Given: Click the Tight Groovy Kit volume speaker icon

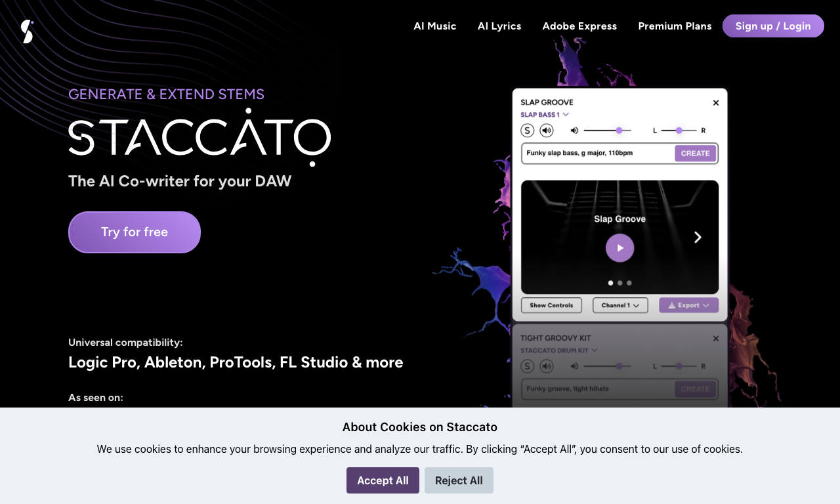Looking at the screenshot, I should [x=575, y=366].
